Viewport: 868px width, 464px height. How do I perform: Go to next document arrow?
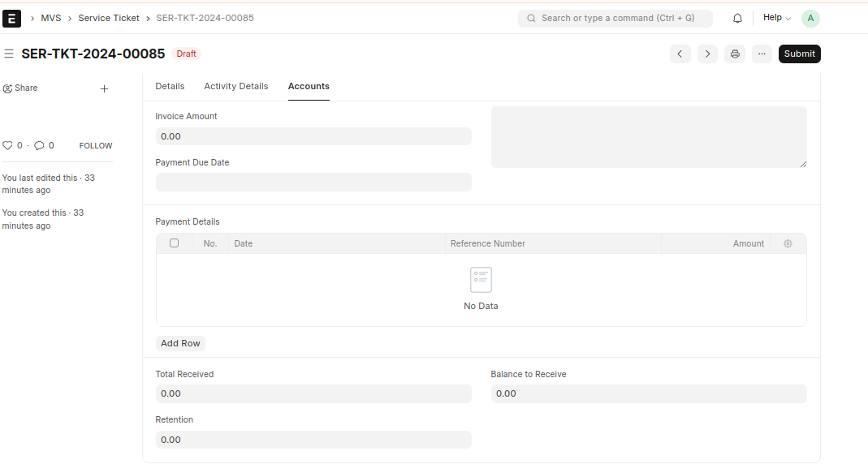point(707,54)
